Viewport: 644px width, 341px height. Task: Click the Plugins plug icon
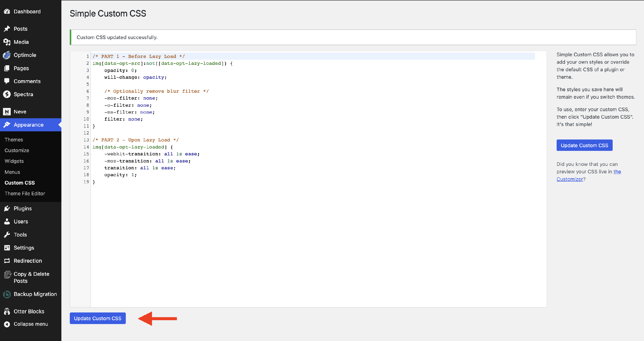point(7,209)
